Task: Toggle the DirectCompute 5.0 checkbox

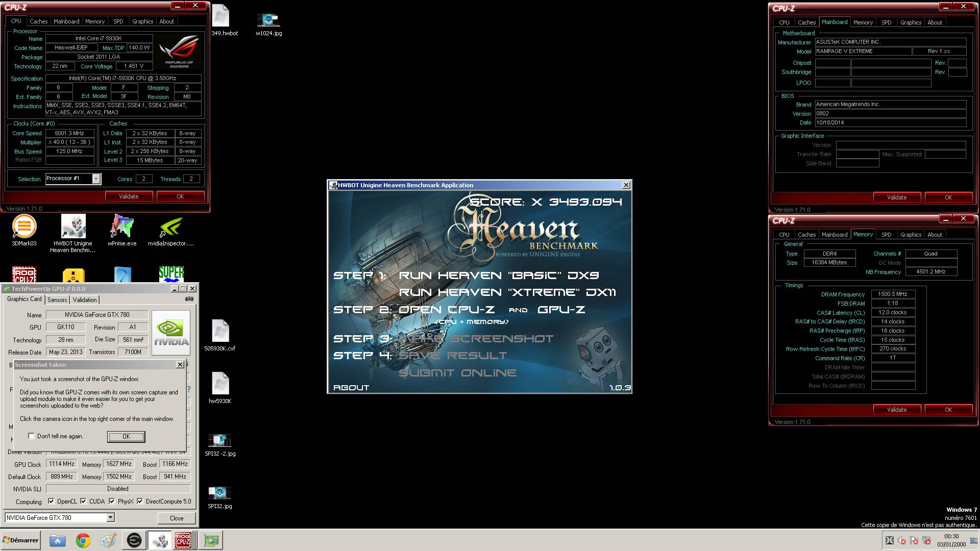Action: [x=140, y=501]
